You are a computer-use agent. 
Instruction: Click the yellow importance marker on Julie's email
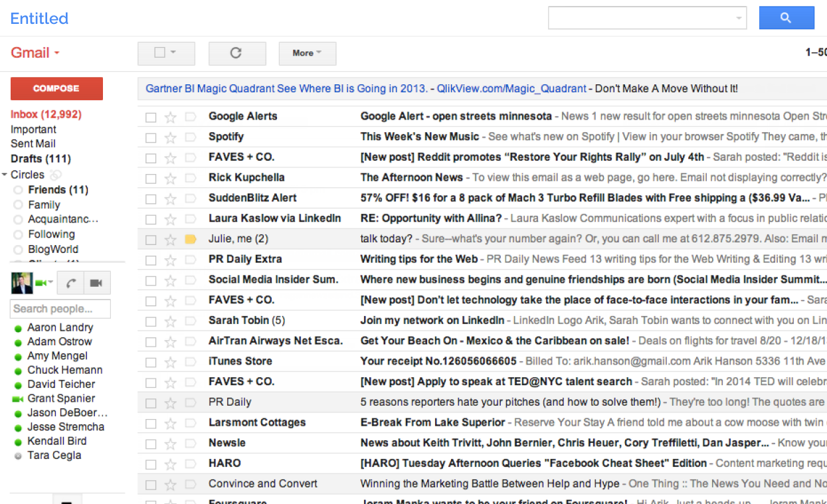(x=190, y=240)
